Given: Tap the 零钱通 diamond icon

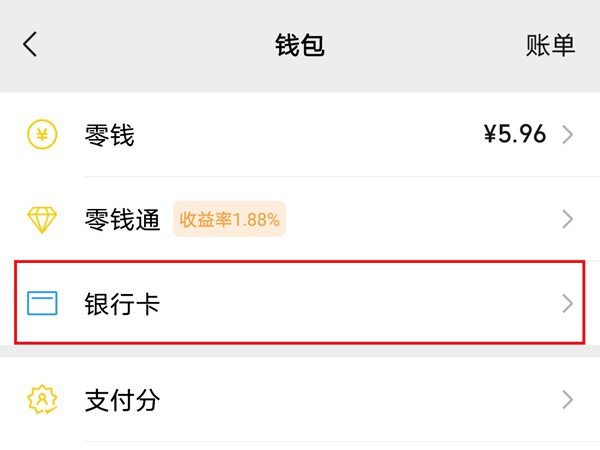Looking at the screenshot, I should coord(42,219).
